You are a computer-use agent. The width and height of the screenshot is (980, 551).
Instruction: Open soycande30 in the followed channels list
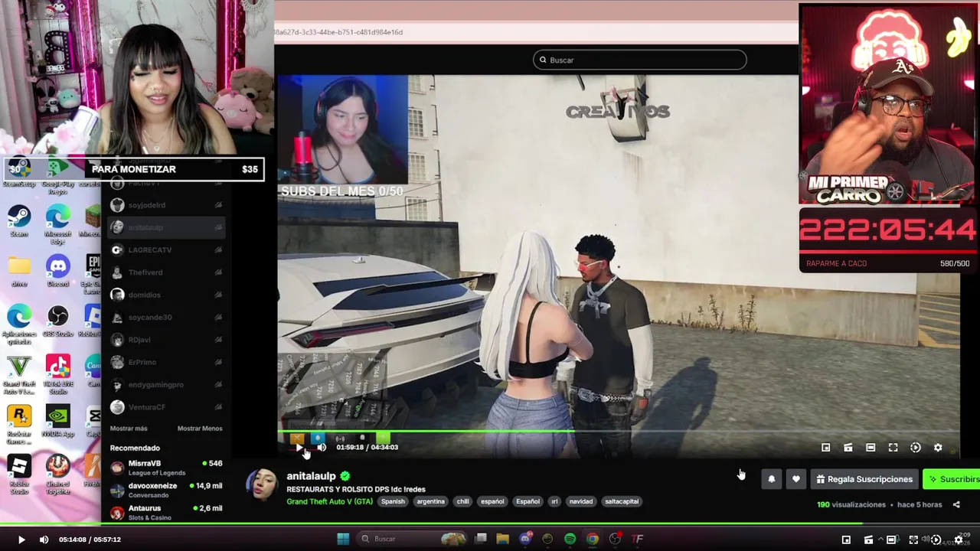point(167,317)
